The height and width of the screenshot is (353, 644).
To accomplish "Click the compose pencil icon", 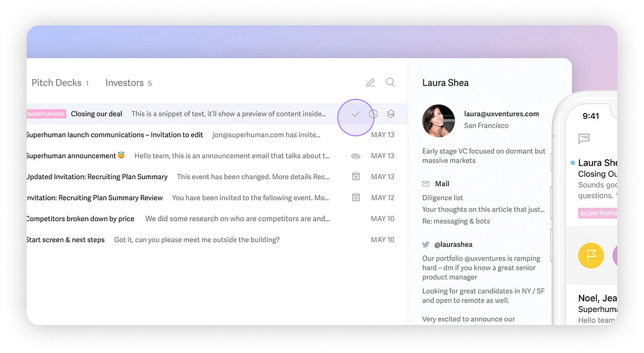I will (371, 83).
